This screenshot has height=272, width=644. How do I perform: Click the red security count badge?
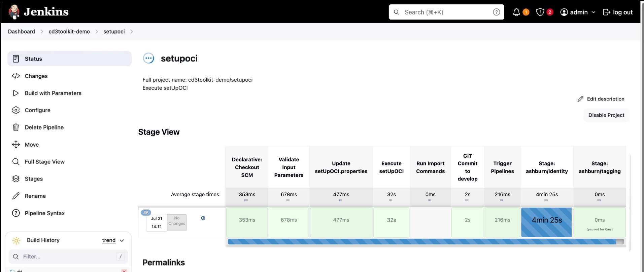point(550,12)
